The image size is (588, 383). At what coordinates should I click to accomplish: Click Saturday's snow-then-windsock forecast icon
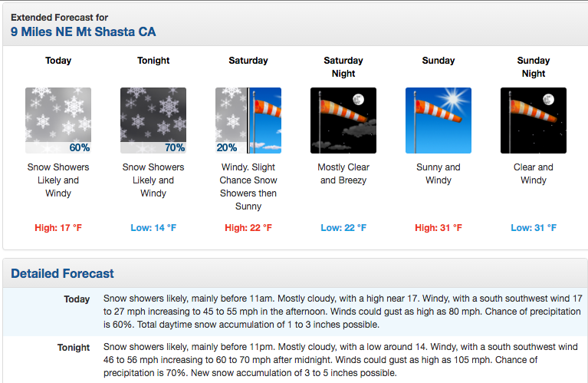coord(248,121)
